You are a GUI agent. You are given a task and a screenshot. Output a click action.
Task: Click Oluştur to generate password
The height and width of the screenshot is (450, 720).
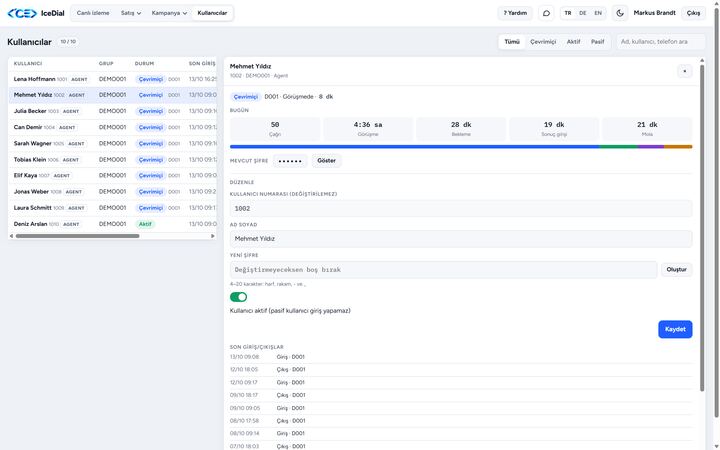(x=676, y=270)
